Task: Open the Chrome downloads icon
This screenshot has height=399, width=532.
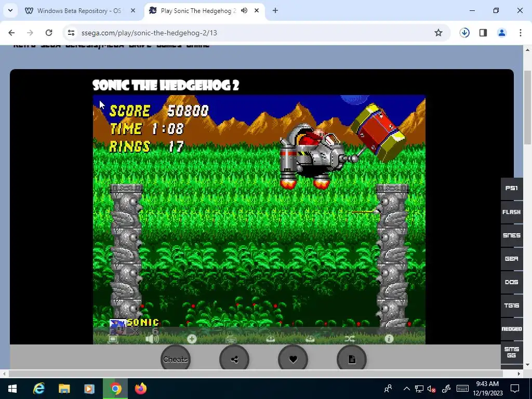Action: 464,33
